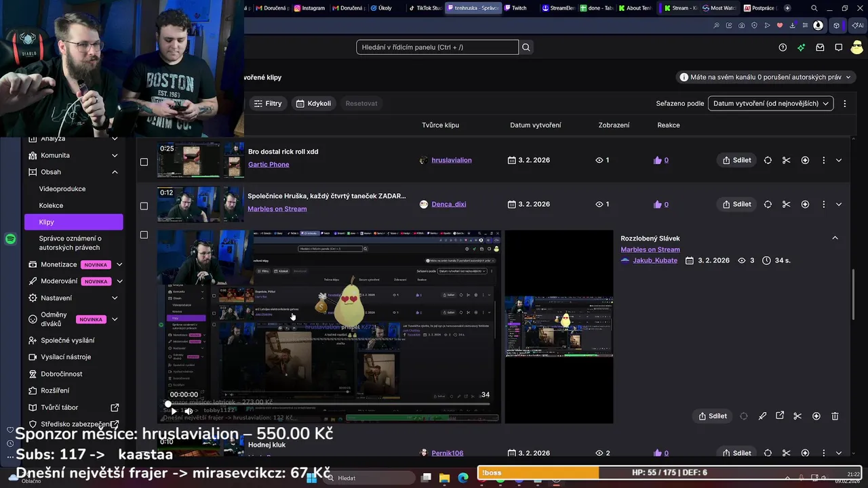Click scissors icon on Společnice Hruška clip row

(x=786, y=204)
